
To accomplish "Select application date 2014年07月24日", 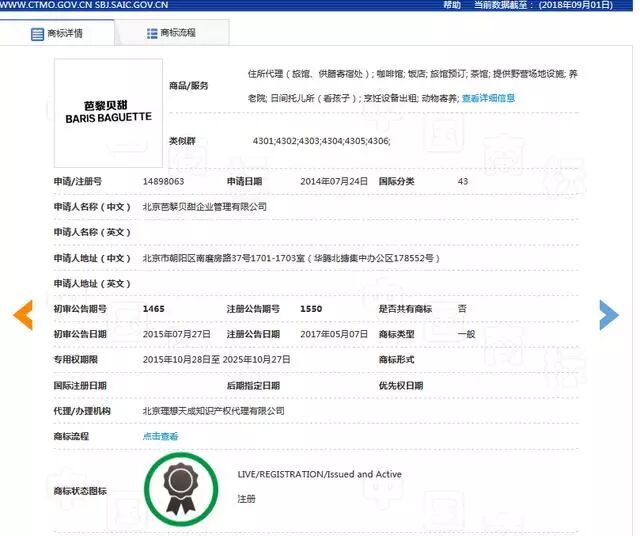I will (x=334, y=181).
